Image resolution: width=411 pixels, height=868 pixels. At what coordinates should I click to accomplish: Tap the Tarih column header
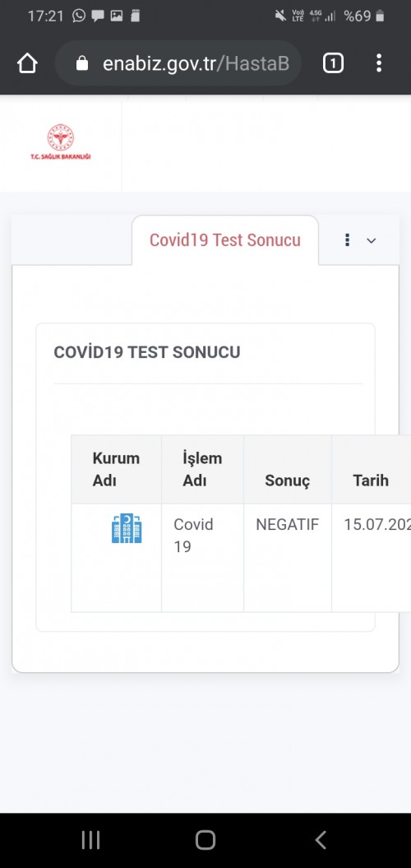[x=372, y=470]
